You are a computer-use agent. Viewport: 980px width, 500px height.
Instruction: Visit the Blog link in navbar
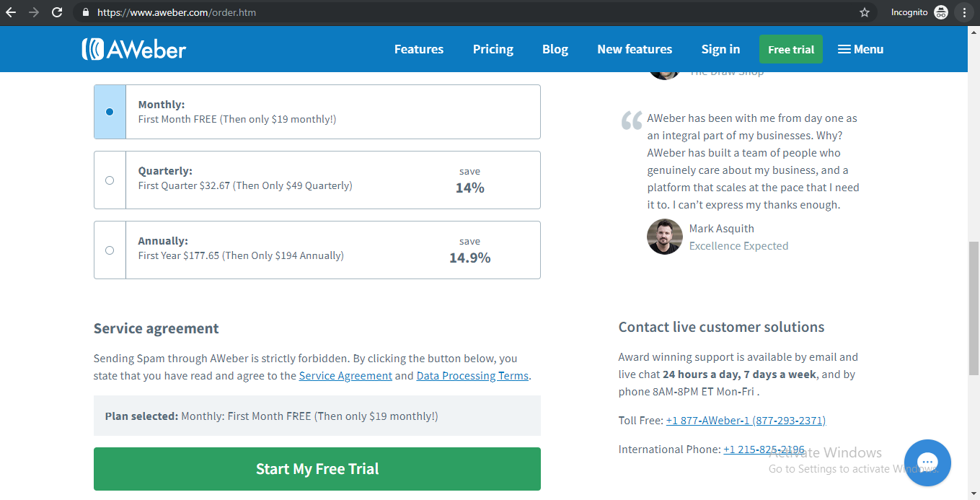coord(555,49)
